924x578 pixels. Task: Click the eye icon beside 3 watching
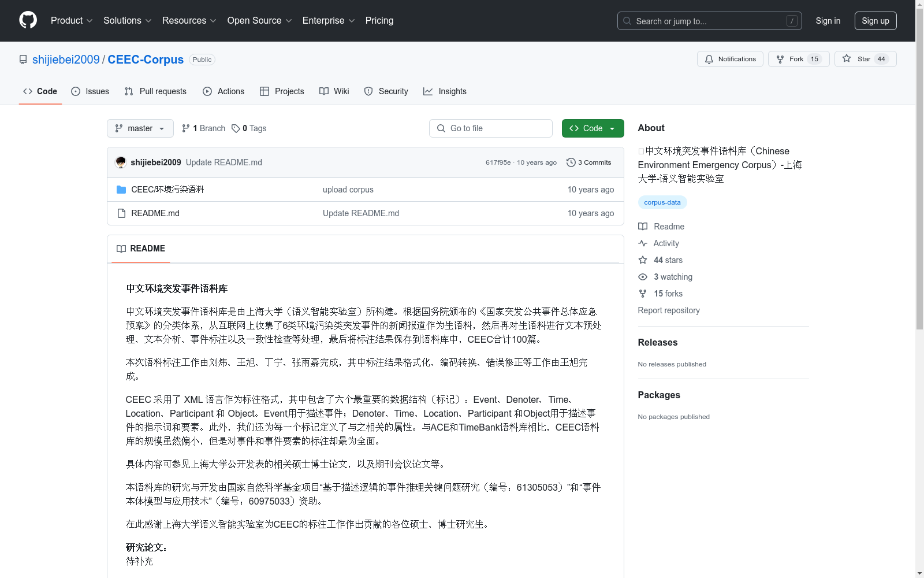643,277
